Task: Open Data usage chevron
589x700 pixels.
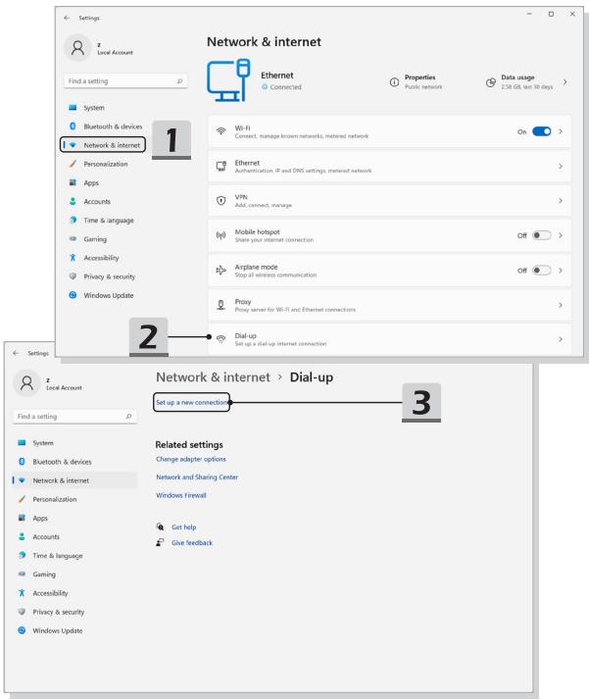Action: click(x=565, y=82)
